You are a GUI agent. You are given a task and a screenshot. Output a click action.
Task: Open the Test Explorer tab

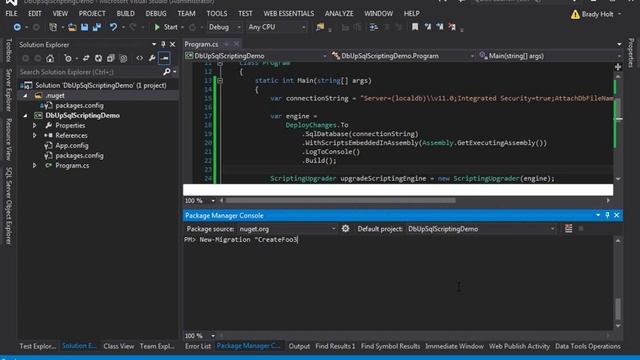(38, 346)
